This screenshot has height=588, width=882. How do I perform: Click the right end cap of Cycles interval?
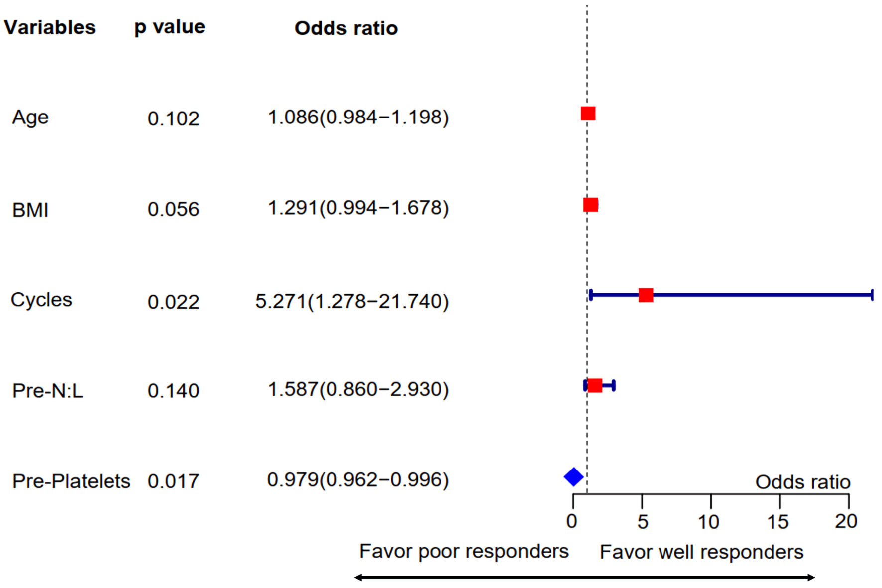(x=872, y=295)
